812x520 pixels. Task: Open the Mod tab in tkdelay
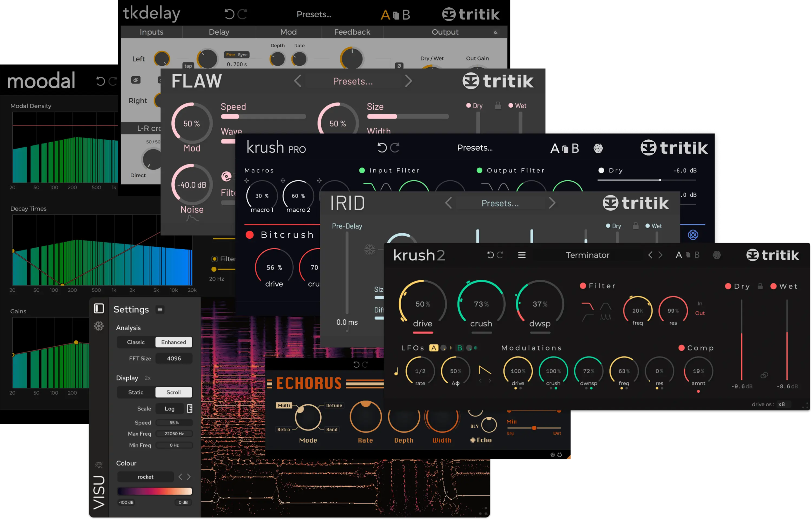pyautogui.click(x=288, y=32)
